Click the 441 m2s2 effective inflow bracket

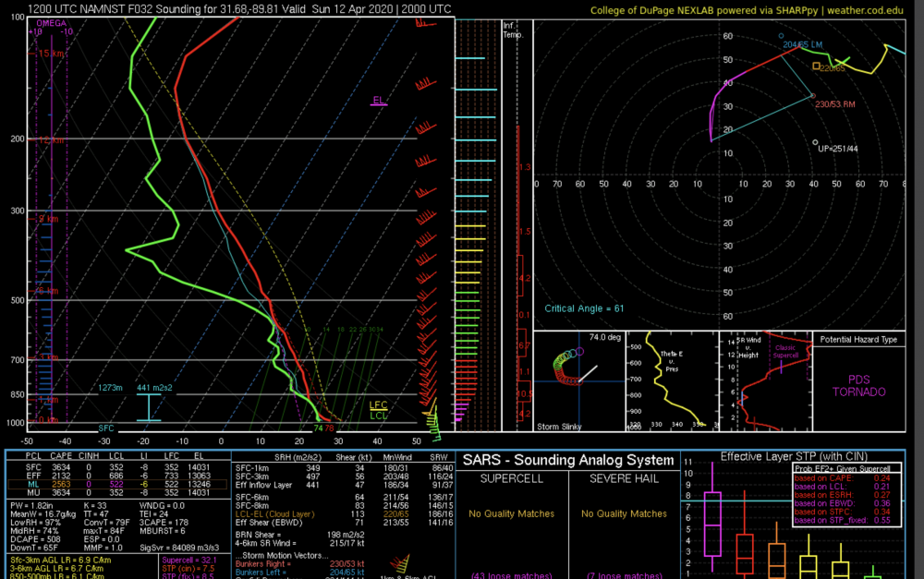coord(149,406)
